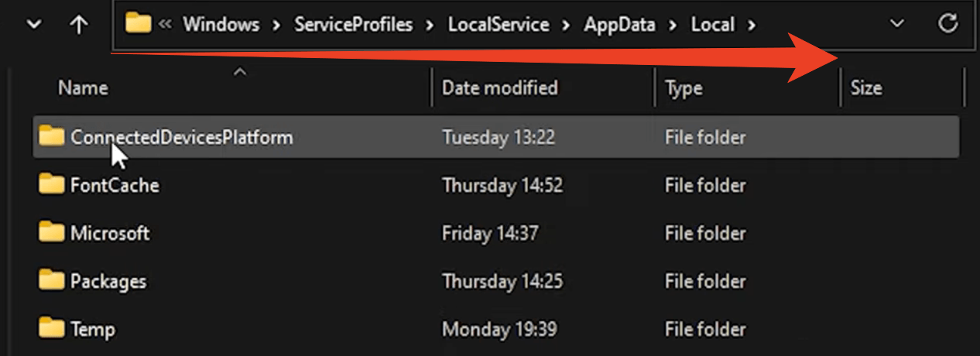
Task: Click the Thursday 14:52 date cell
Action: click(502, 186)
